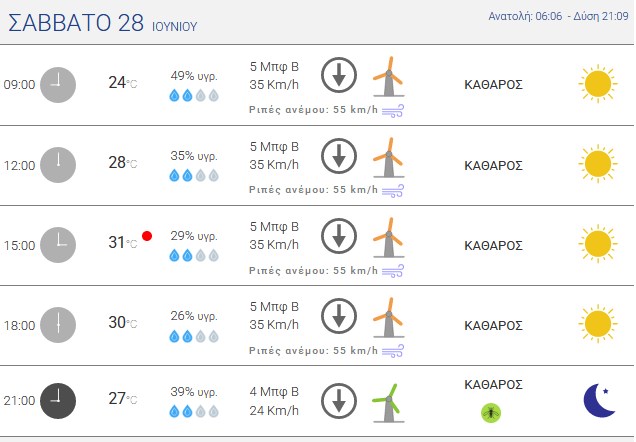Click the 09:00 clock icon
636x442 pixels.
(x=58, y=85)
